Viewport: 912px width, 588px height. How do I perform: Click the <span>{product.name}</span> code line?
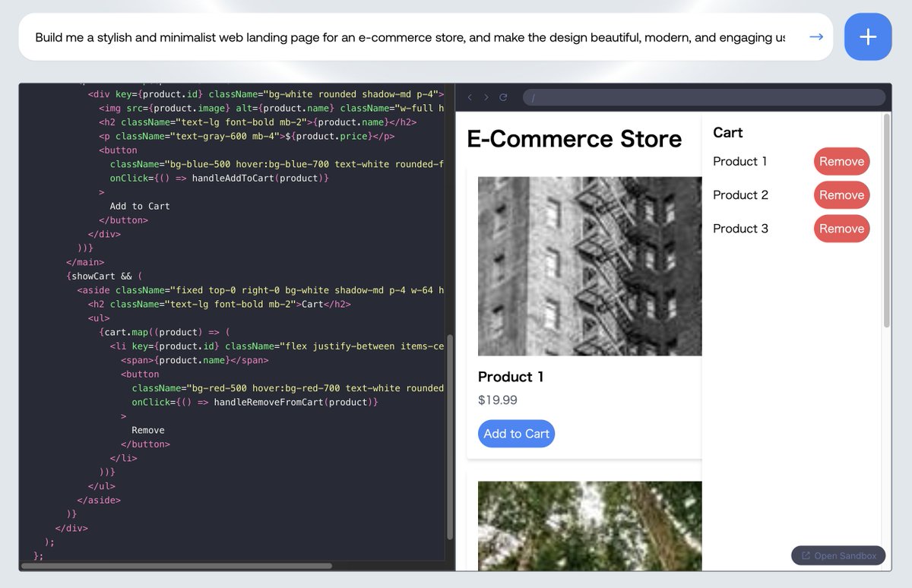click(195, 360)
